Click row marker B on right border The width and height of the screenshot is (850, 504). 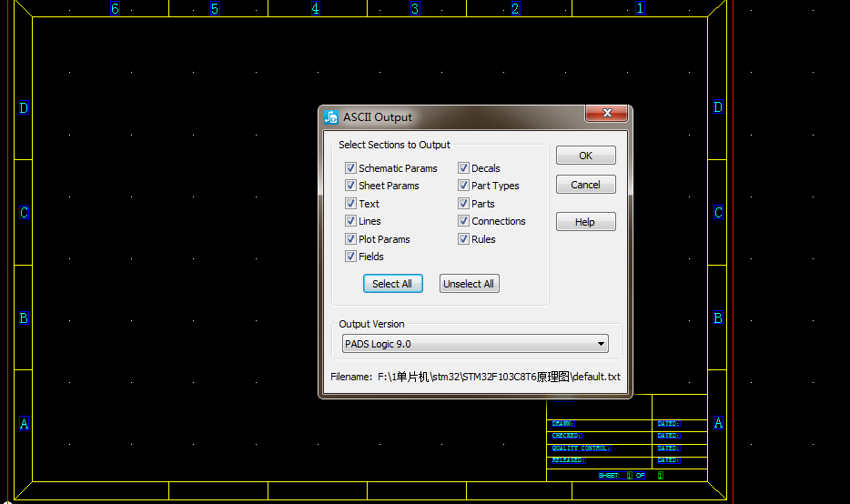pyautogui.click(x=718, y=318)
